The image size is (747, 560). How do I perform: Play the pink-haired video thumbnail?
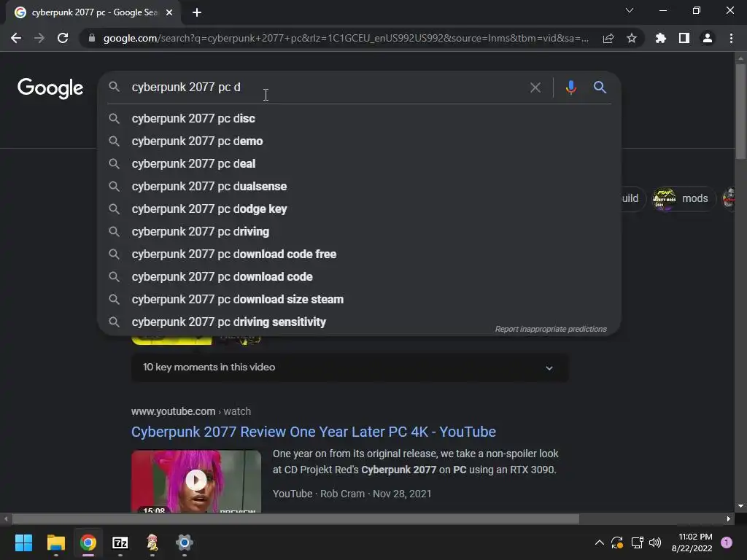(196, 481)
